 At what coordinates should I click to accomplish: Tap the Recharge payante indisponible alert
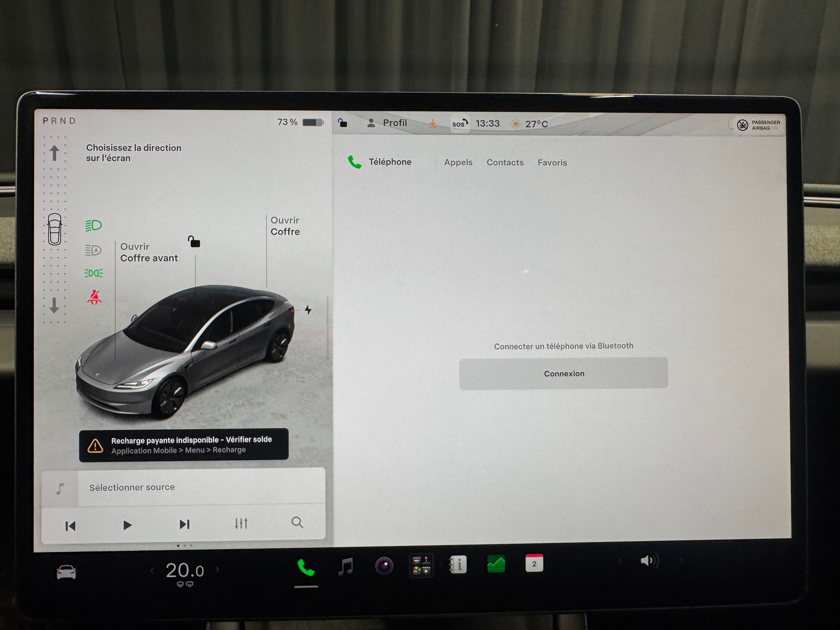click(184, 444)
